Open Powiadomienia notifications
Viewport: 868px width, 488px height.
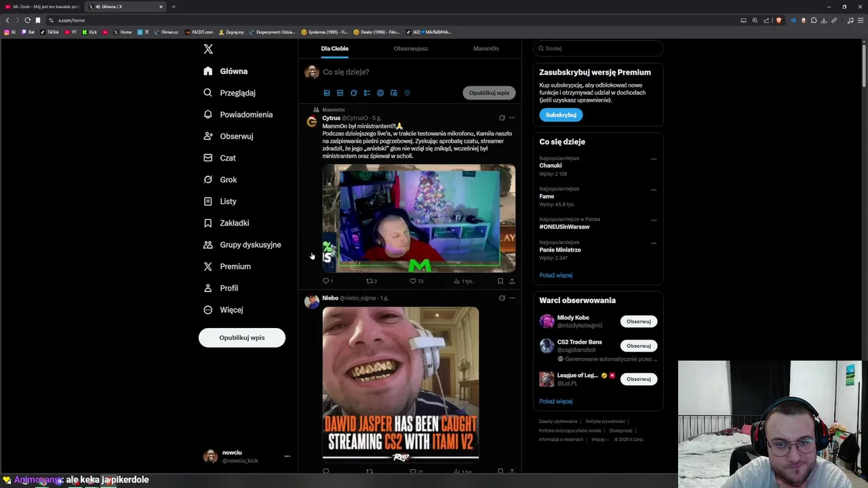238,115
